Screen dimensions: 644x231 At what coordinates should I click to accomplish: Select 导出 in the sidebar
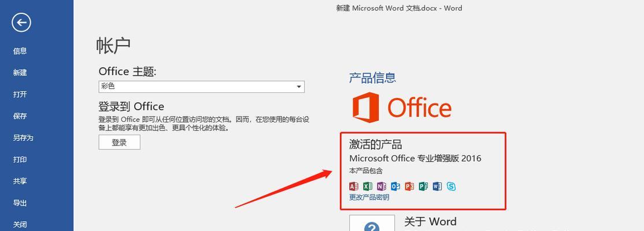[x=20, y=203]
